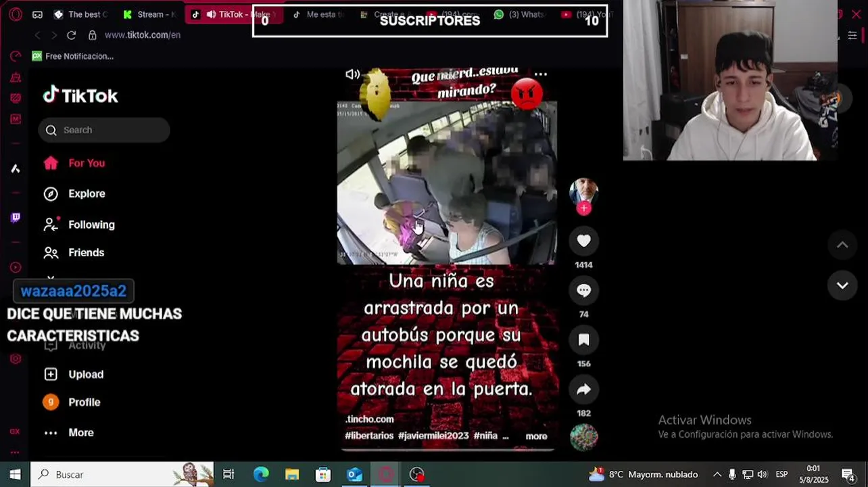Bookmark the video with 156 saves

[584, 340]
